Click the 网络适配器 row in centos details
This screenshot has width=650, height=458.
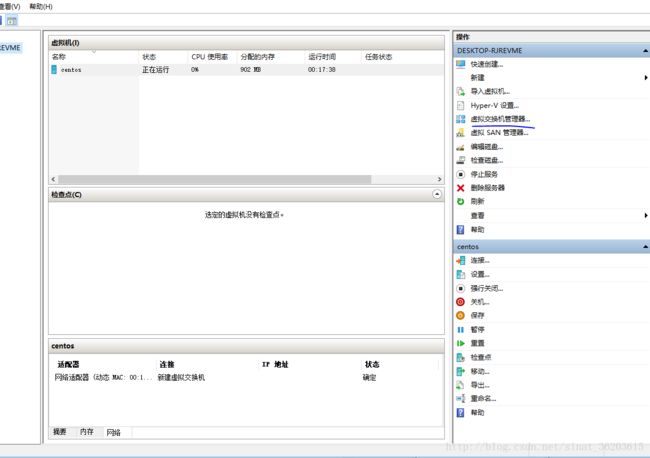click(246, 377)
